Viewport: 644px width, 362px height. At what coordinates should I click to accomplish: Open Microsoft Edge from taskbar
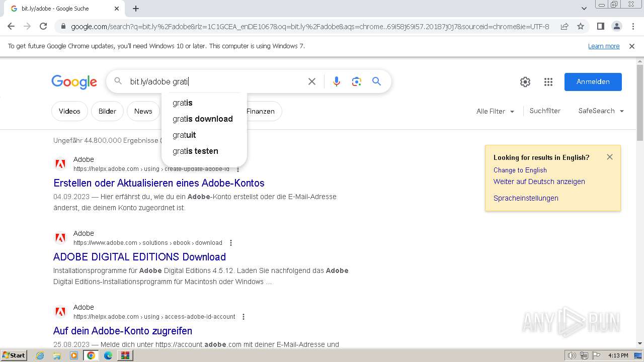coord(108,355)
